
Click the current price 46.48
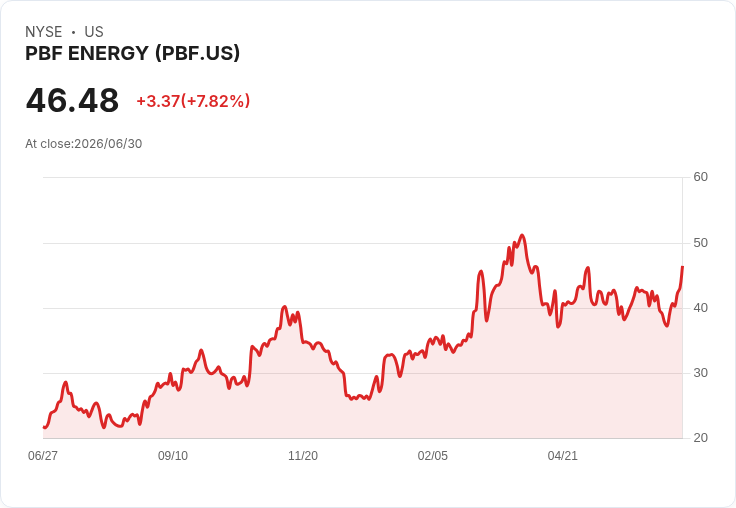[72, 100]
